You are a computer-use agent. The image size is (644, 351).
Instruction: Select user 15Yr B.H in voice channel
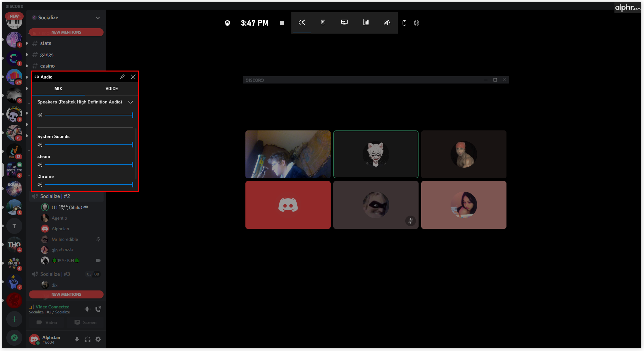[x=66, y=261]
